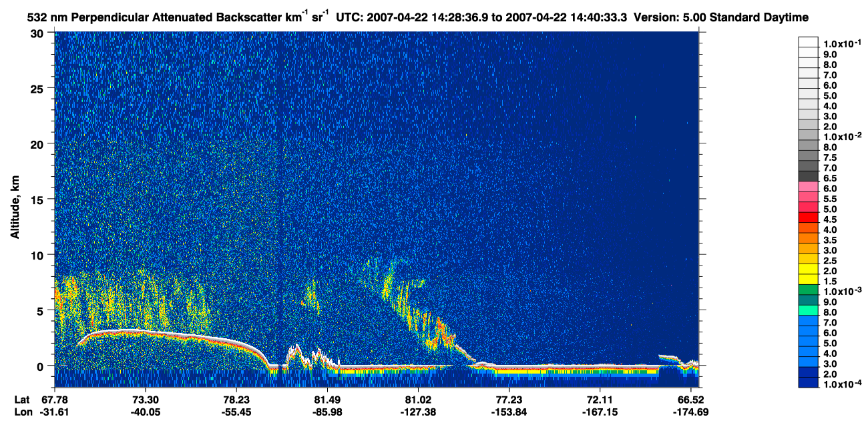This screenshot has height=445, width=868.
Task: Click the 'Altitude, km' axis label
Action: [14, 205]
